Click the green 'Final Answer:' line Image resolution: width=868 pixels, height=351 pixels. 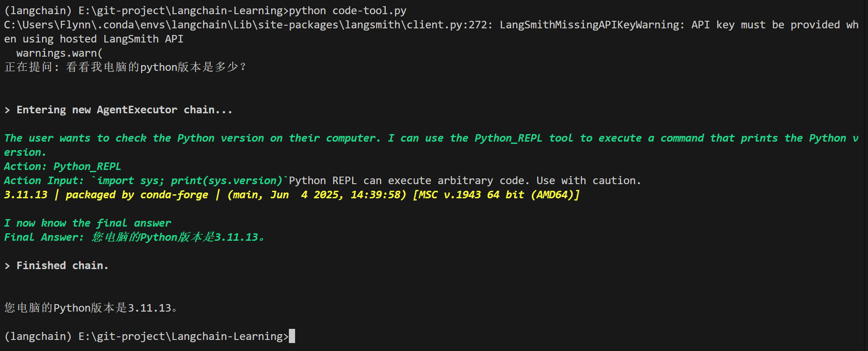[134, 237]
